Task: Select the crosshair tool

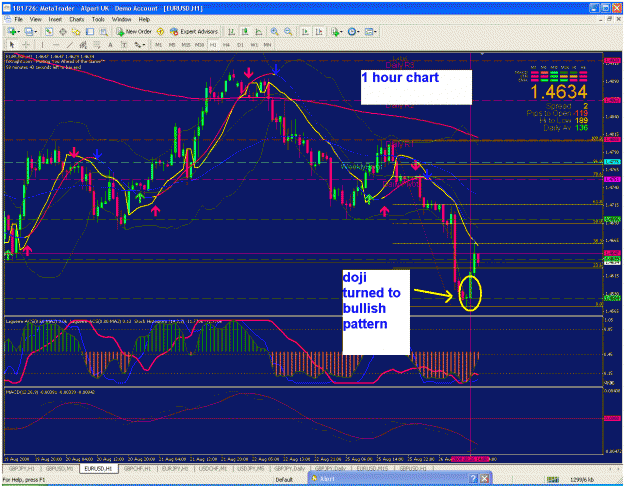Action: [x=26, y=45]
